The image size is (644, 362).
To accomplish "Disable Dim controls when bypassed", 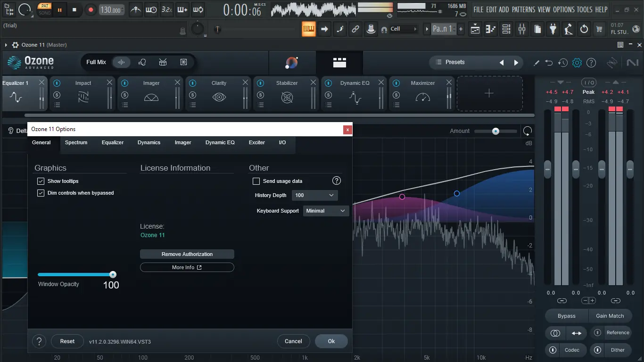I will click(x=41, y=193).
